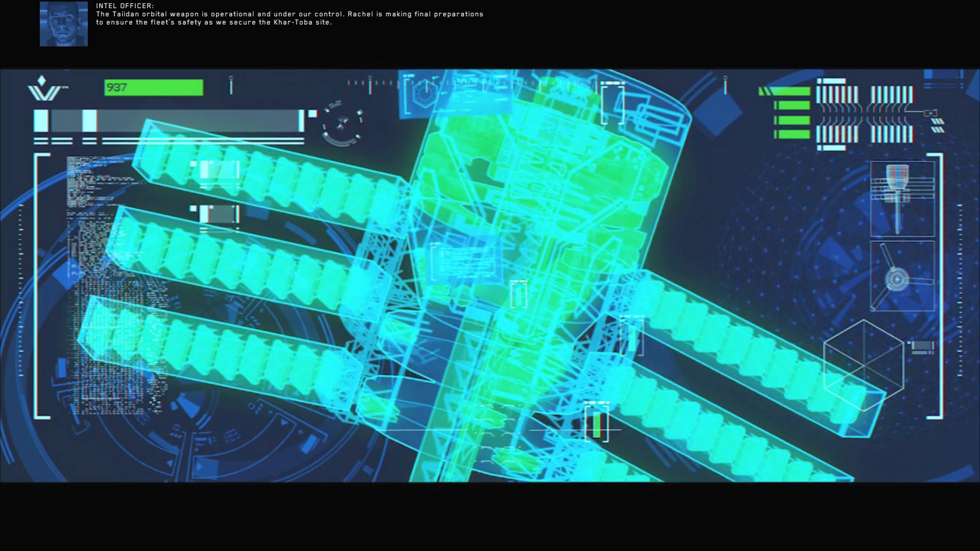The height and width of the screenshot is (551, 980).
Task: Click the small connector node beside circuit diagram
Action: tap(930, 113)
